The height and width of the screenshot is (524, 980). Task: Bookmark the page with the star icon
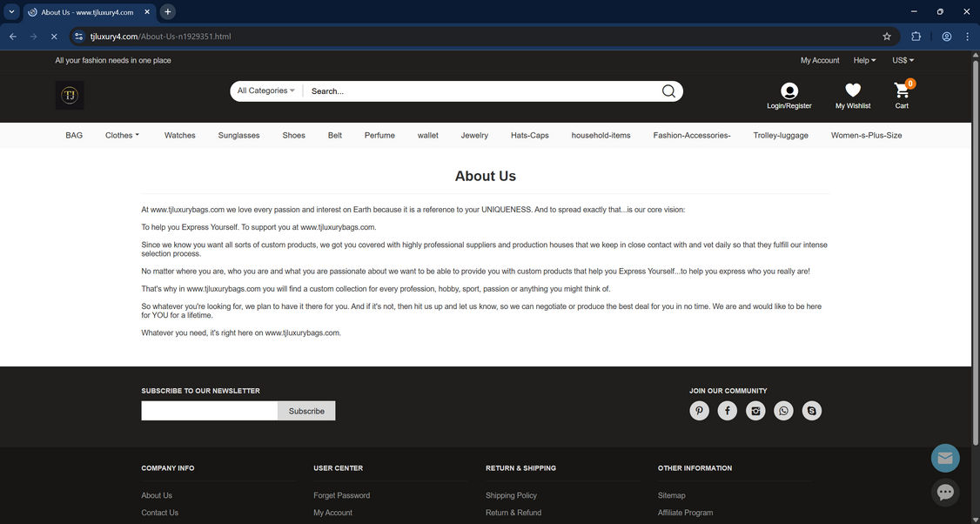click(886, 37)
